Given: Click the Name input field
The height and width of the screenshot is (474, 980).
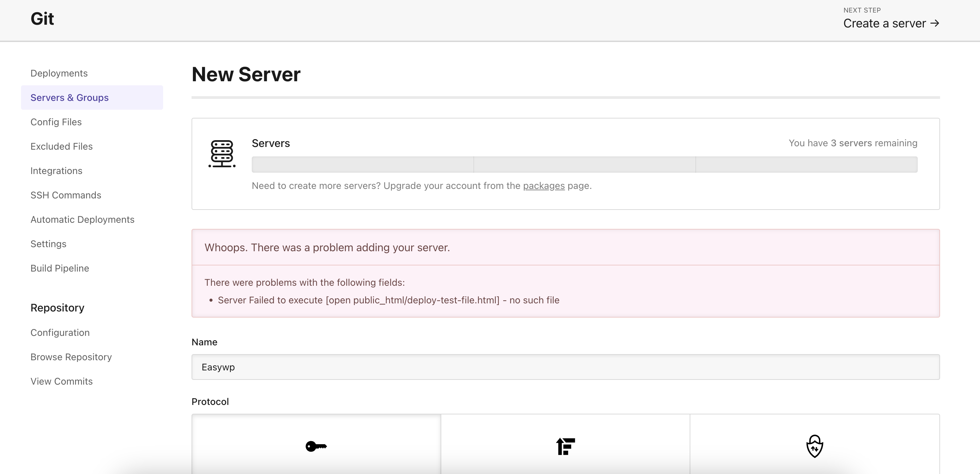Looking at the screenshot, I should click(565, 367).
